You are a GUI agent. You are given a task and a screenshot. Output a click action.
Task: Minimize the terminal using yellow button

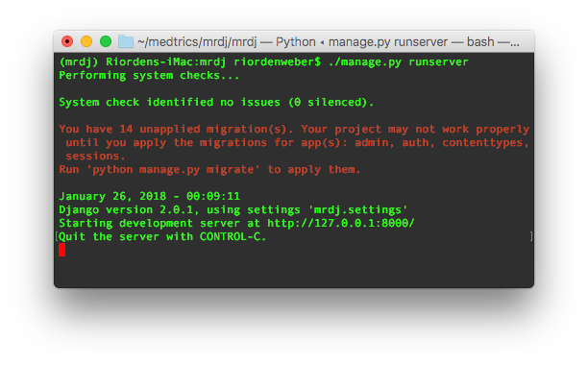(86, 41)
